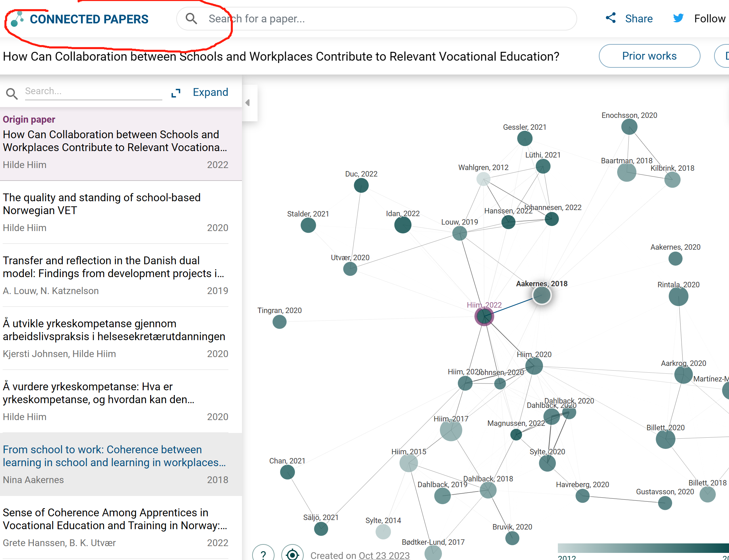Click the top search magnifier icon
Viewport: 729px width, 560px height.
pyautogui.click(x=191, y=19)
